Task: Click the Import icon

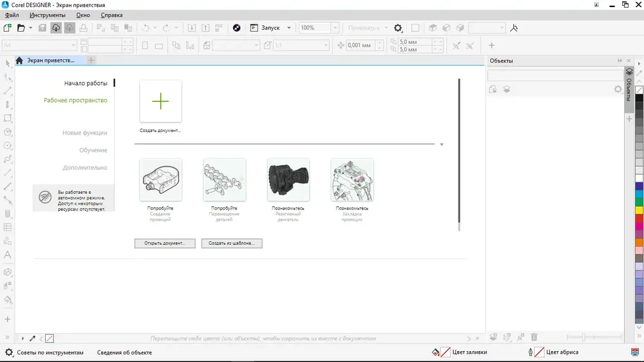Action: (x=191, y=28)
